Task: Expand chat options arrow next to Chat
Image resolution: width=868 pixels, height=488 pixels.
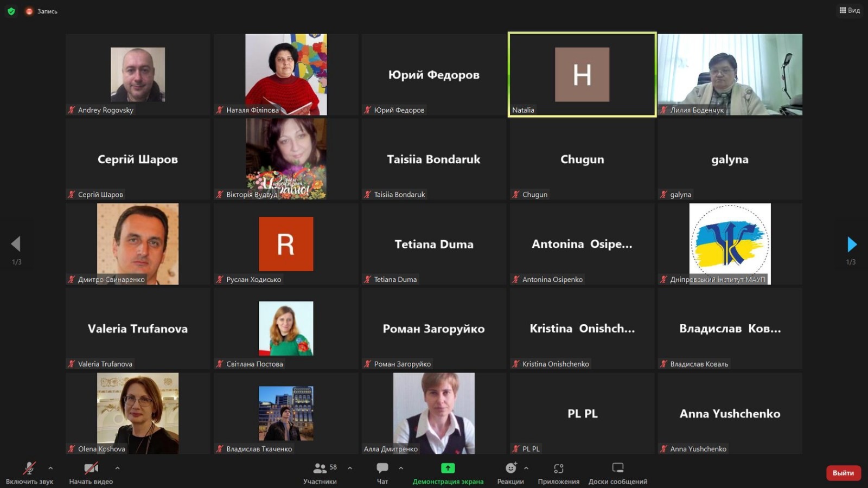Action: [x=401, y=468]
